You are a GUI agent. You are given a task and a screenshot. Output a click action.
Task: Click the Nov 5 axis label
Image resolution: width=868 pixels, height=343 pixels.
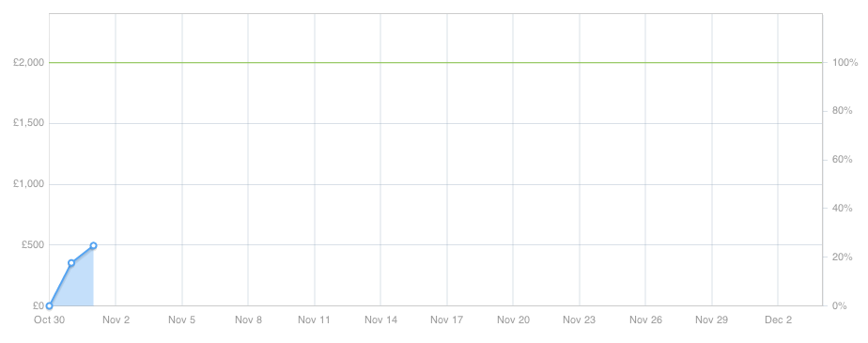pyautogui.click(x=181, y=320)
